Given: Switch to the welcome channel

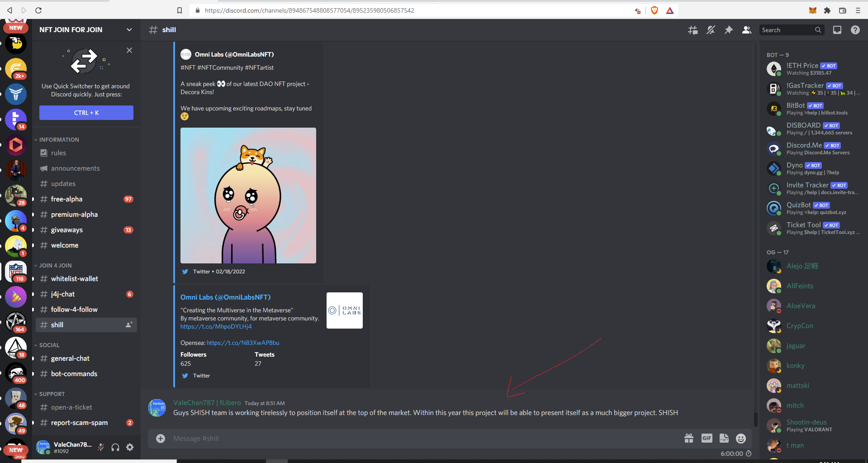Looking at the screenshot, I should tap(86, 245).
